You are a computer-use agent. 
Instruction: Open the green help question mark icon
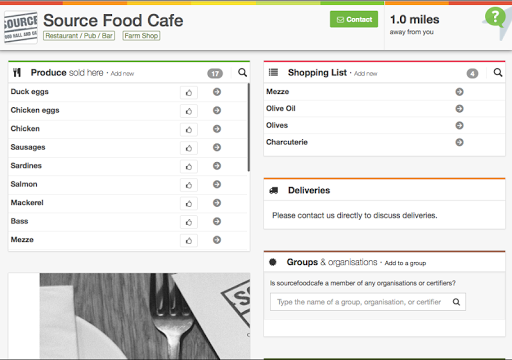click(x=495, y=17)
